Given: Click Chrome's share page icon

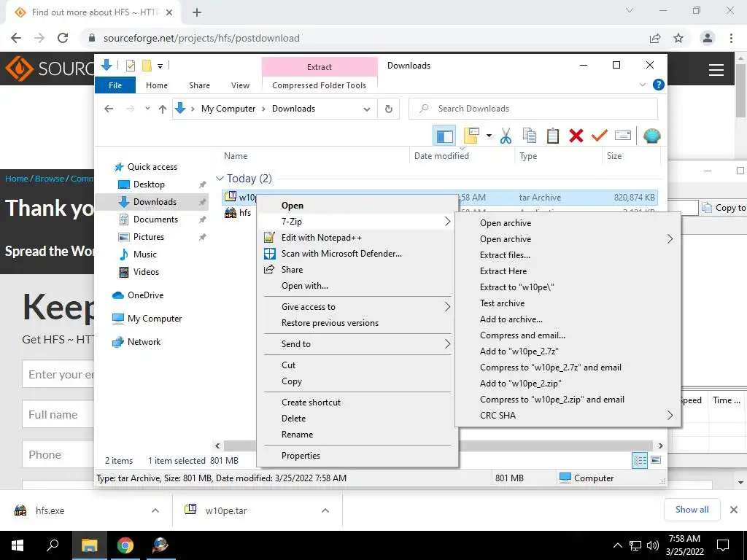Looking at the screenshot, I should click(655, 38).
